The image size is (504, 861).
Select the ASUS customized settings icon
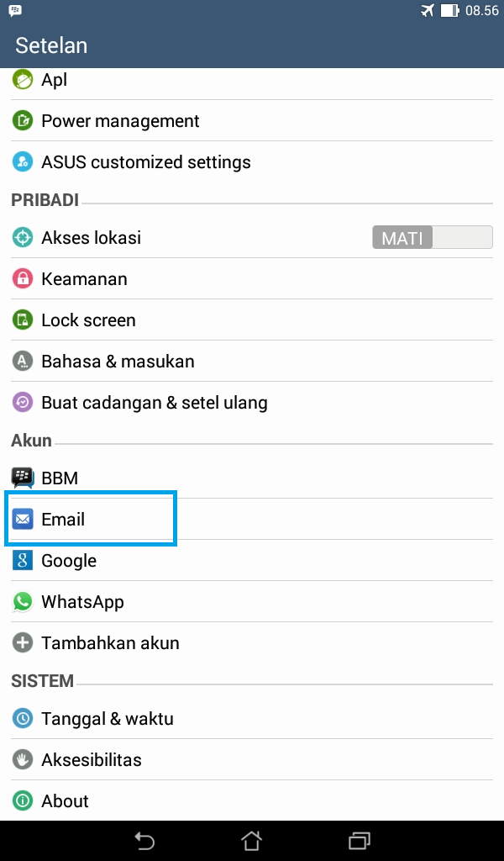[22, 161]
